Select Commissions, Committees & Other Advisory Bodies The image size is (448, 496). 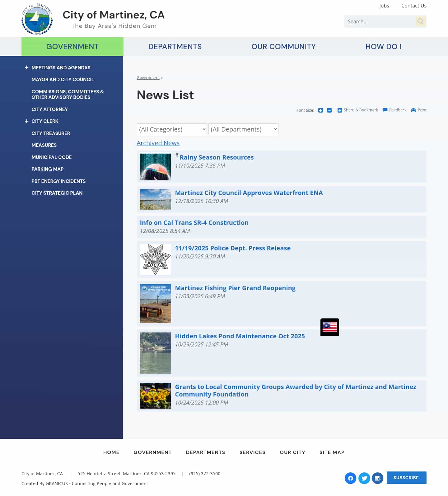pyautogui.click(x=68, y=95)
